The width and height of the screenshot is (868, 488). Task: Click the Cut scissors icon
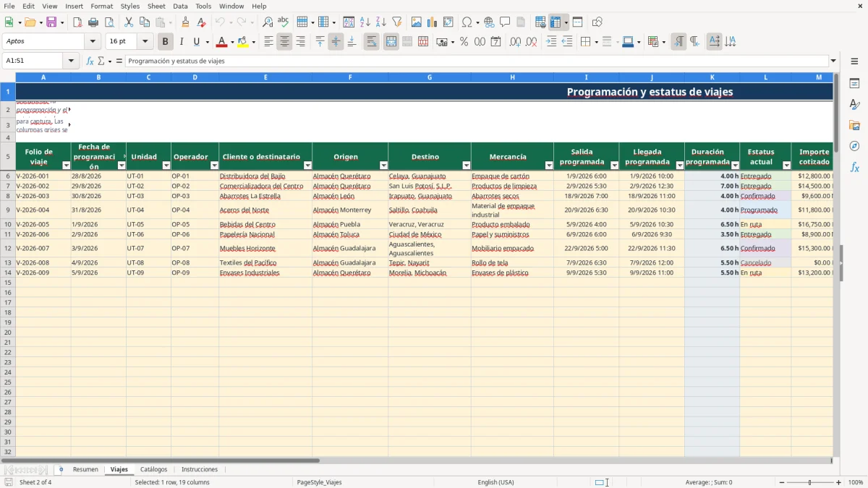(129, 22)
